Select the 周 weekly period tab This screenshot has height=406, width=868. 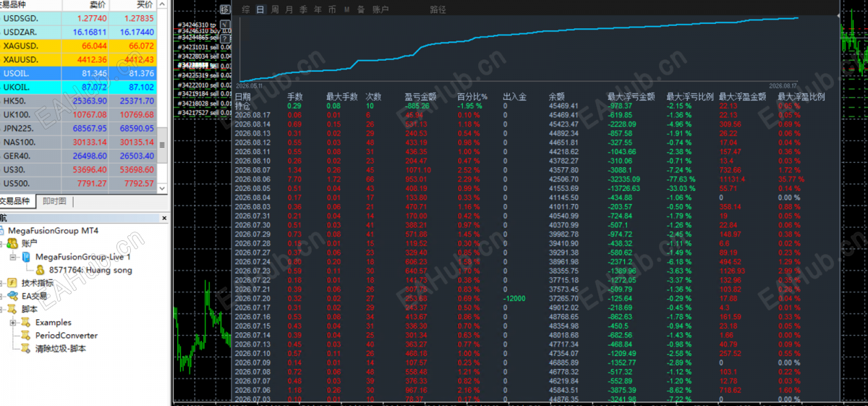[x=275, y=9]
